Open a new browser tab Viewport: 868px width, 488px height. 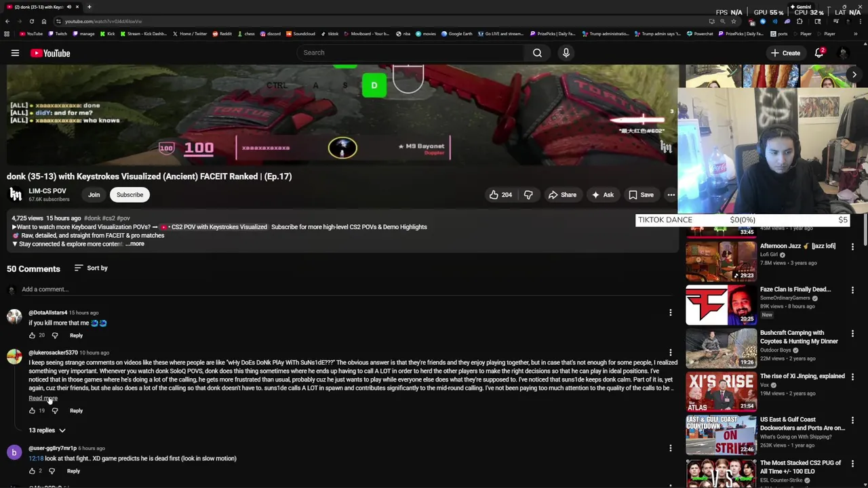click(x=89, y=7)
